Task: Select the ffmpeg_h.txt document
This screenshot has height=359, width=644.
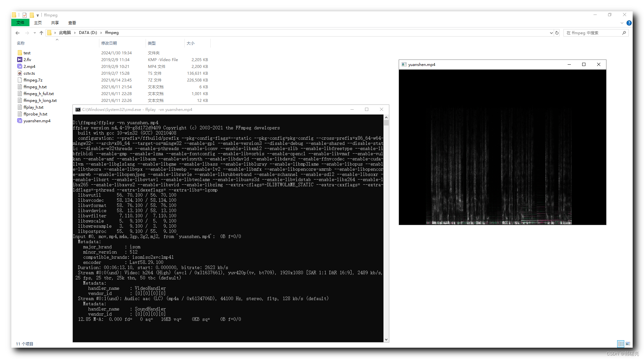Action: (35, 87)
